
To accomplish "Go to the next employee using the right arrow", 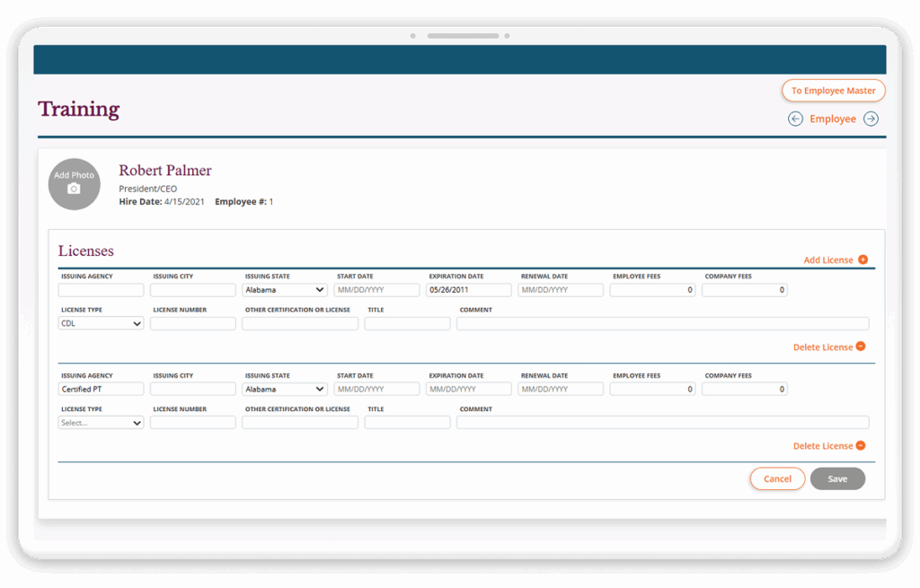I will point(870,118).
